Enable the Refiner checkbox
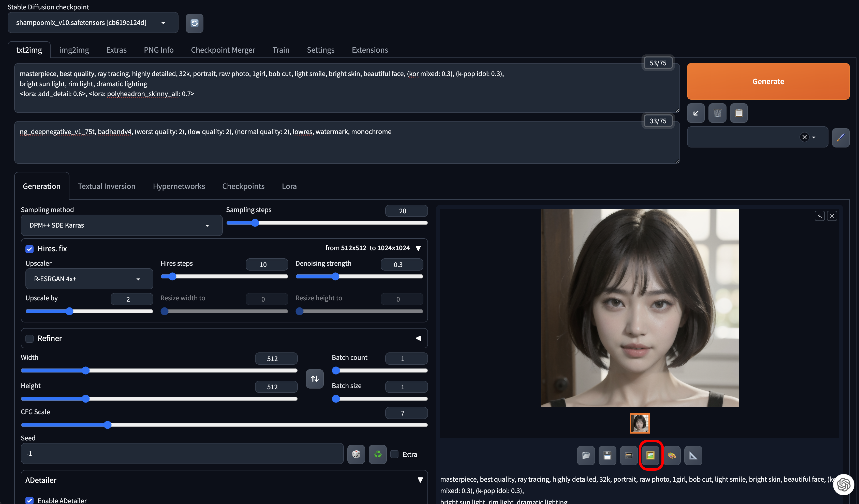 tap(30, 339)
